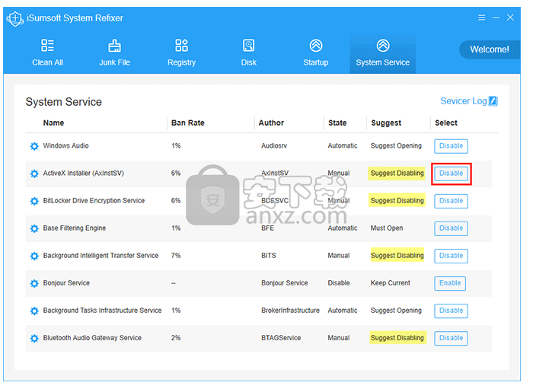Select Bluetooth Audio Gateway Service name
Image resolution: width=536 pixels, height=392 pixels.
[92, 338]
